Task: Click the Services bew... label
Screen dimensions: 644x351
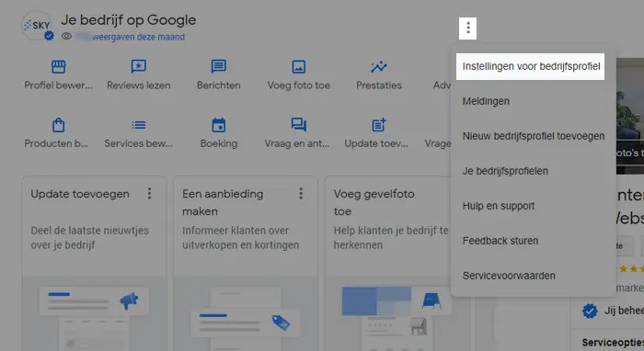Action: click(x=138, y=143)
